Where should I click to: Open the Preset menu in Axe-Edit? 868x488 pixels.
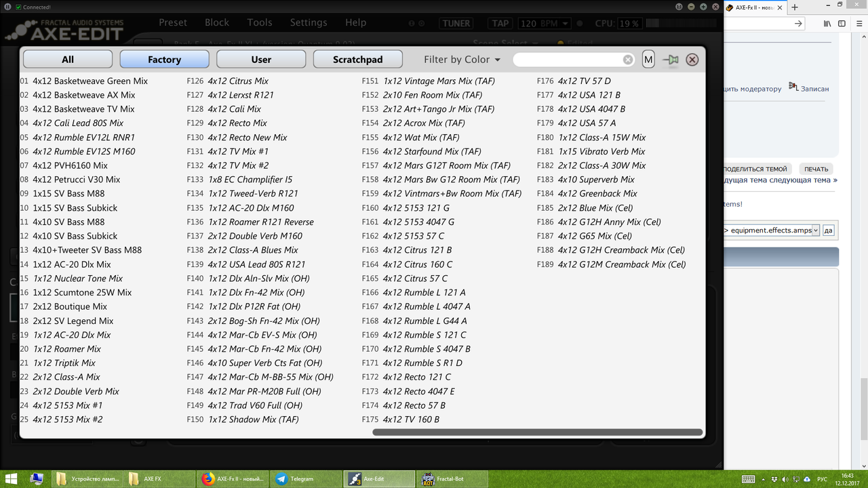(173, 22)
